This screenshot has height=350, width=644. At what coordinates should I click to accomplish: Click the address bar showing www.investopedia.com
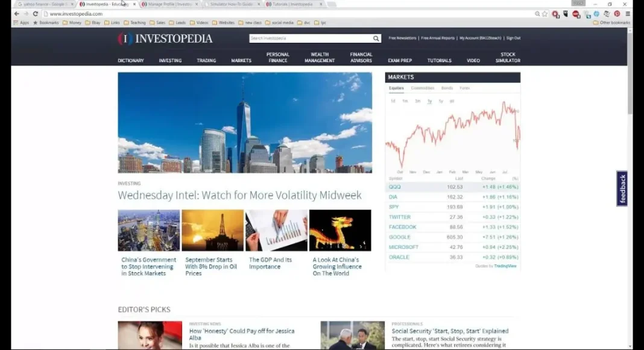(288, 14)
